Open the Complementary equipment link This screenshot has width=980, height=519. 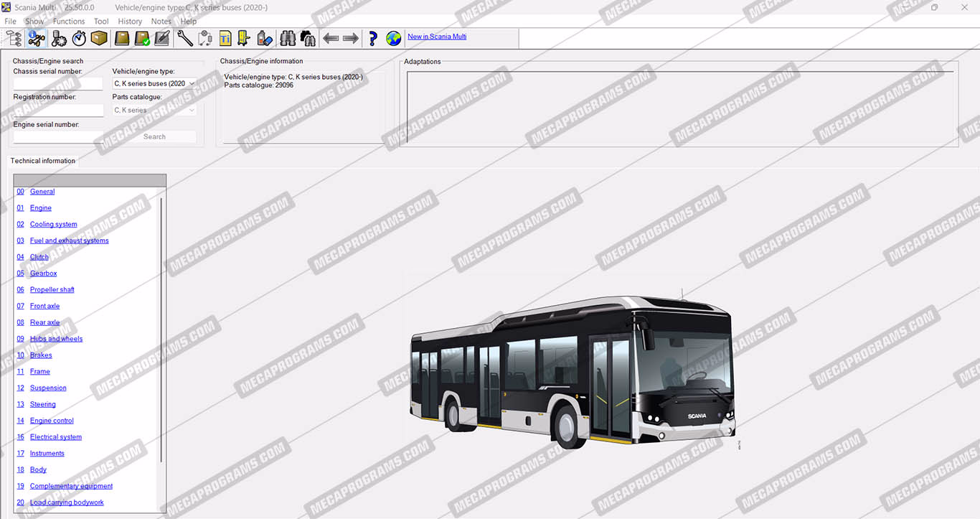coord(71,486)
